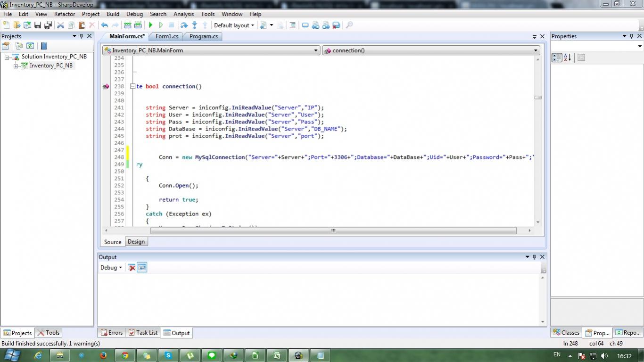Screen dimensions: 644x362
Task: Click the Output panel scroll up arrow
Action: pos(542,277)
